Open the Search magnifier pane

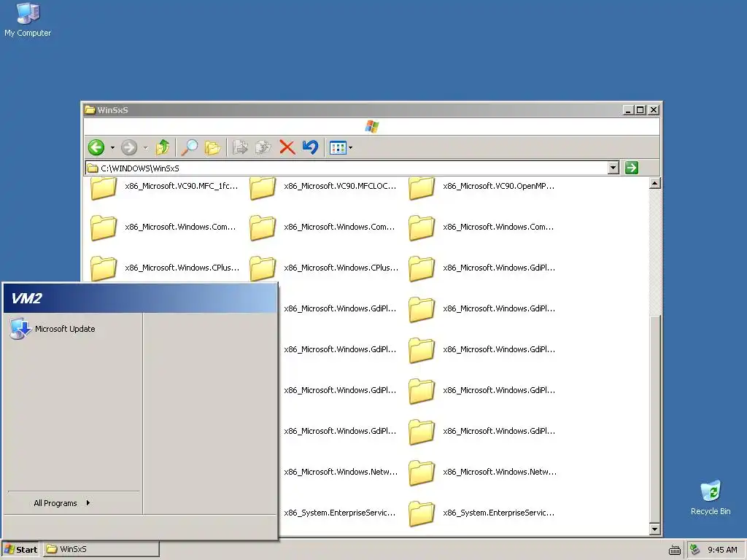189,147
